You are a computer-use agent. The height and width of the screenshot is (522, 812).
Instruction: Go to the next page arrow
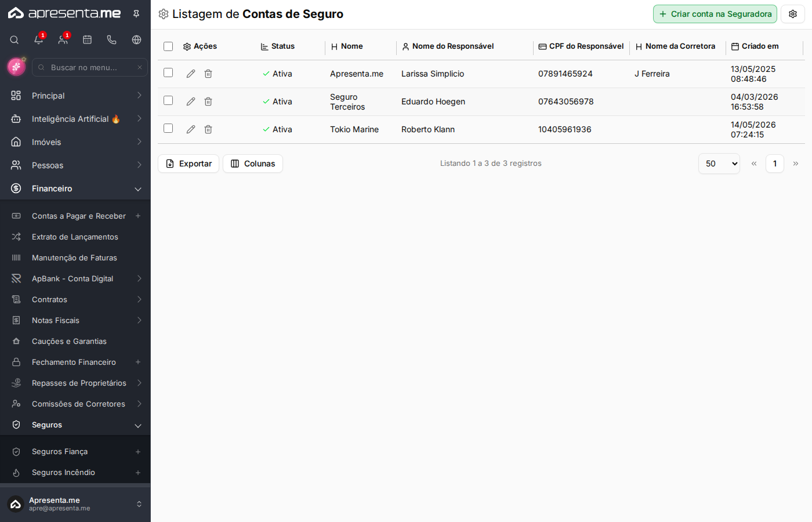tap(796, 164)
